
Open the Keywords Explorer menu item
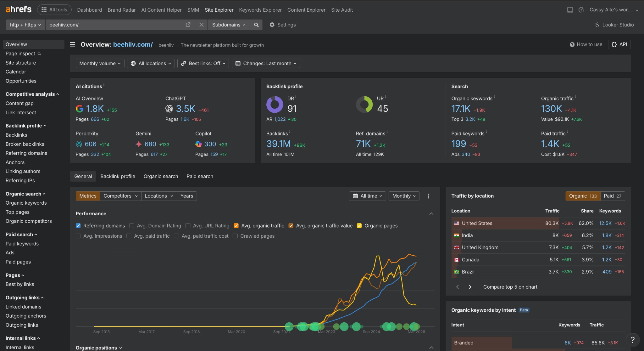(260, 10)
